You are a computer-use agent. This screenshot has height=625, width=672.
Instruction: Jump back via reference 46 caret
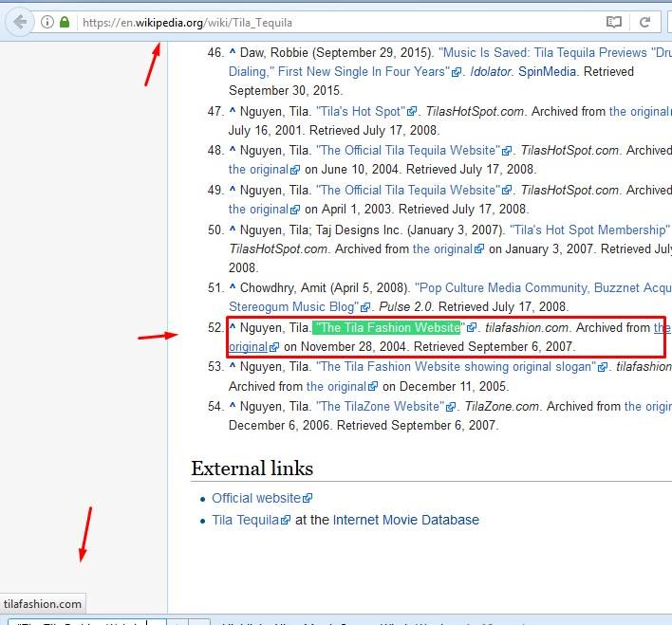click(x=233, y=53)
